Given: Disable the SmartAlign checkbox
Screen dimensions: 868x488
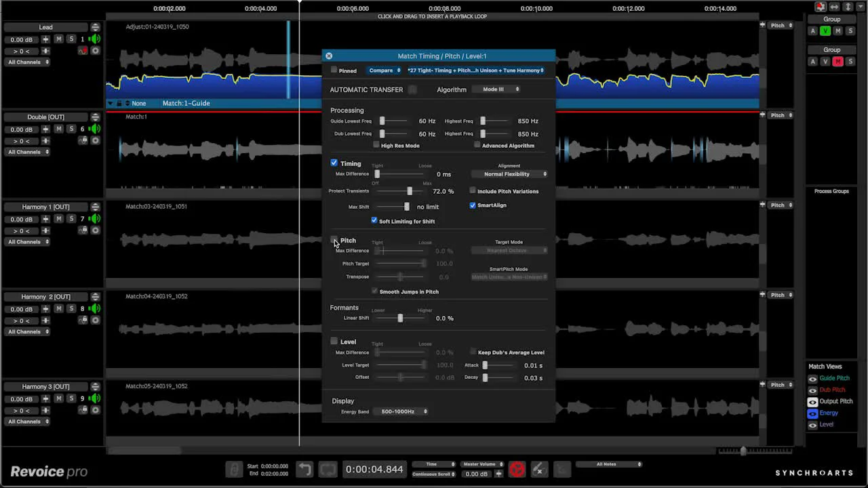Looking at the screenshot, I should click(x=473, y=205).
